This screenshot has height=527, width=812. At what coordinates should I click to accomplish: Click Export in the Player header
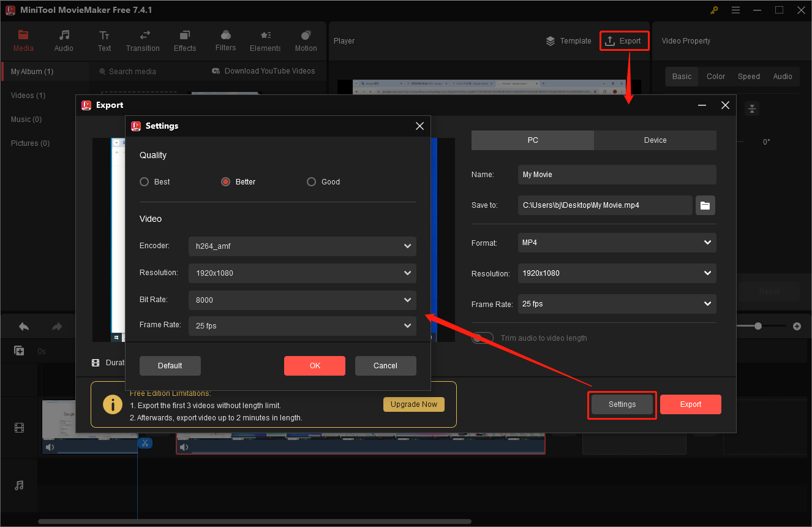coord(623,41)
